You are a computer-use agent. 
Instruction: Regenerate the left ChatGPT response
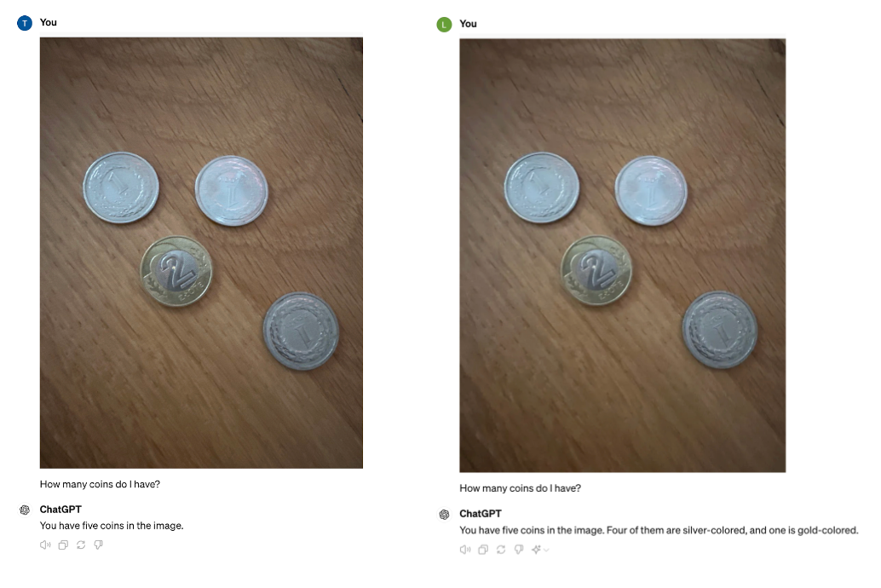click(x=81, y=545)
